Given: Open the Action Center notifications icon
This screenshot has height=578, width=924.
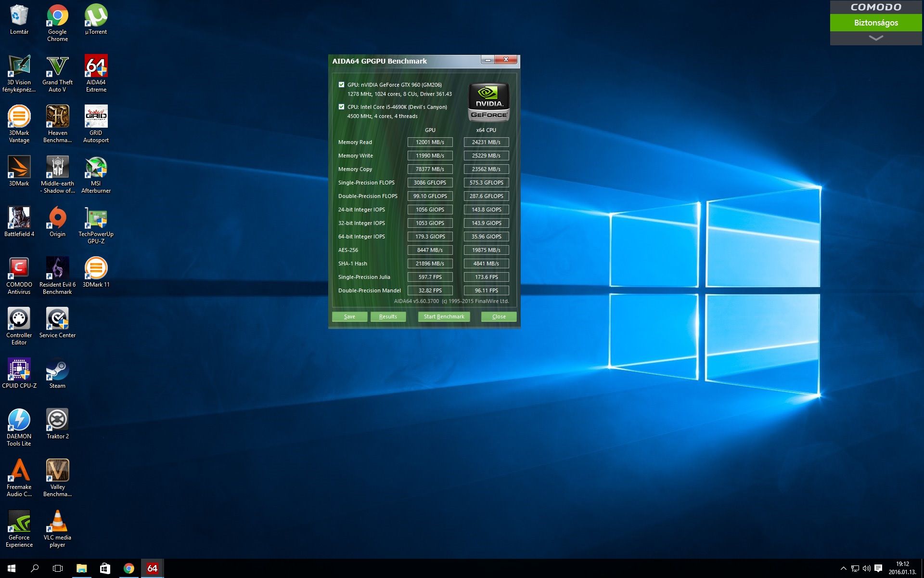Looking at the screenshot, I should [878, 568].
